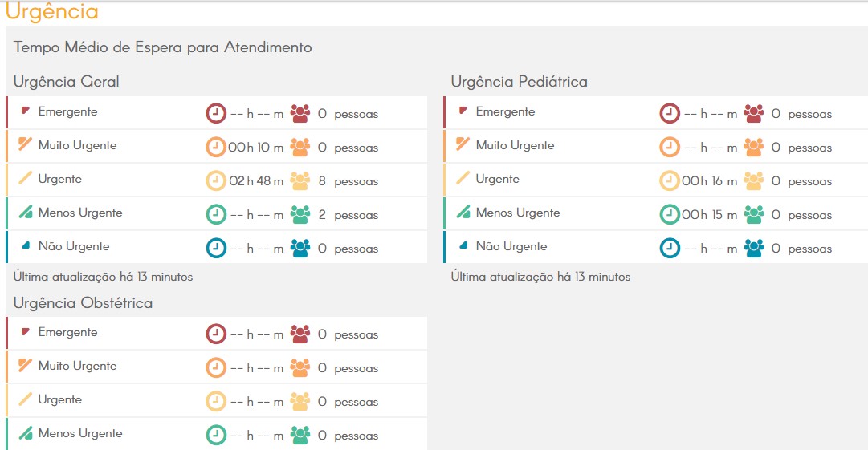Viewport: 868px width, 450px height.
Task: Click the orange clock icon showing 00h 10m
Action: [216, 147]
